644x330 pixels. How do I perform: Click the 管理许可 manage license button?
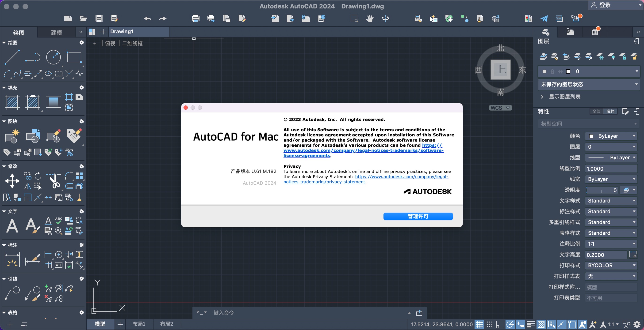(x=418, y=216)
